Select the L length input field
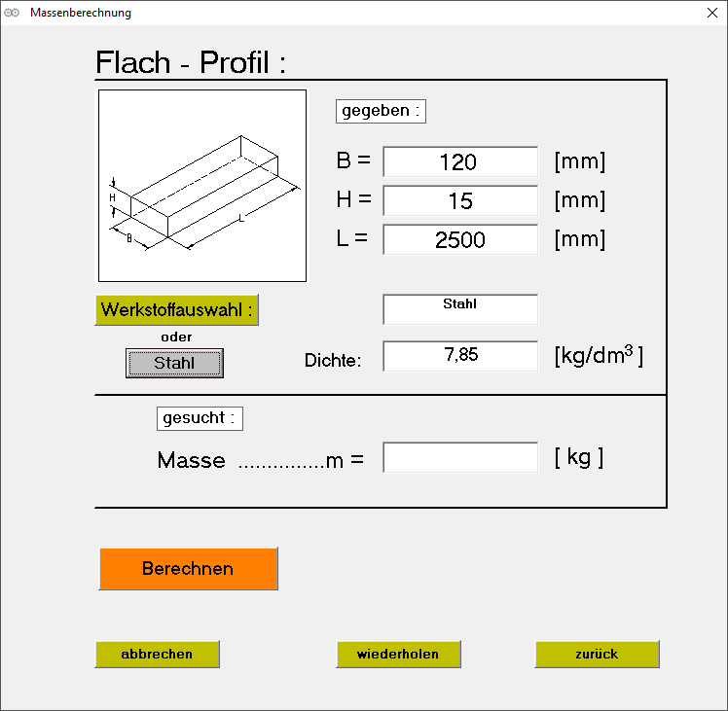The width and height of the screenshot is (728, 711). tap(460, 240)
